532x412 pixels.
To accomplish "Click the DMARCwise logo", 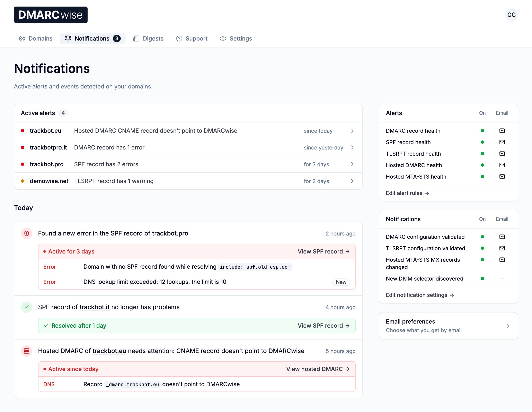I will coord(51,15).
